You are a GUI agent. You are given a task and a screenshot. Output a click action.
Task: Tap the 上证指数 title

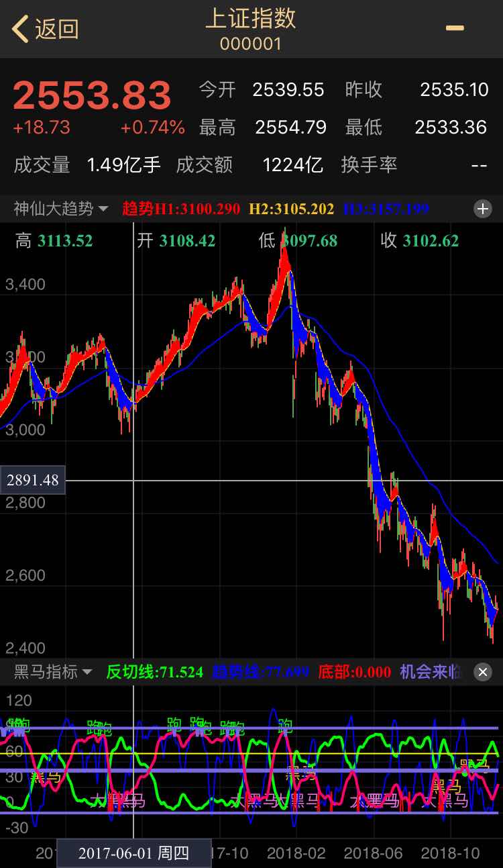250,19
